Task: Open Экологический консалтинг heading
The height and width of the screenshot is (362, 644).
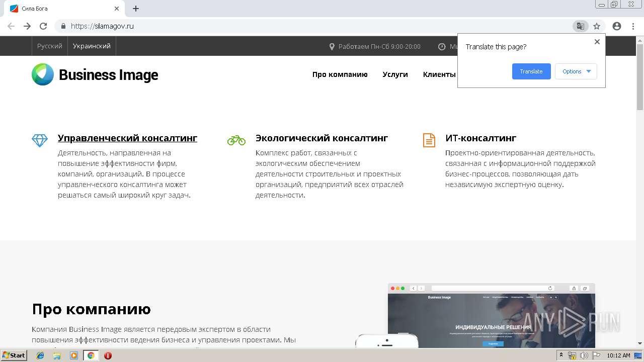Action: pos(321,138)
